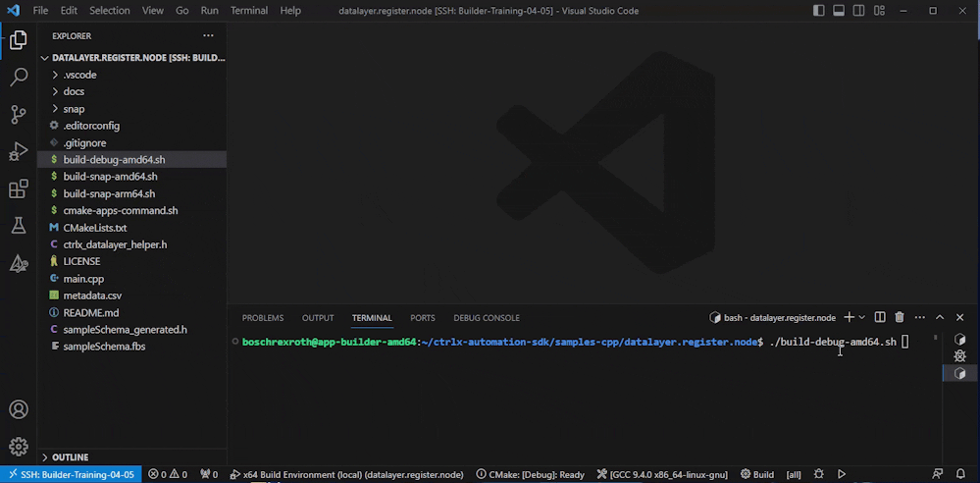This screenshot has height=483, width=980.
Task: Open customize layout icon in title bar
Action: [x=879, y=11]
